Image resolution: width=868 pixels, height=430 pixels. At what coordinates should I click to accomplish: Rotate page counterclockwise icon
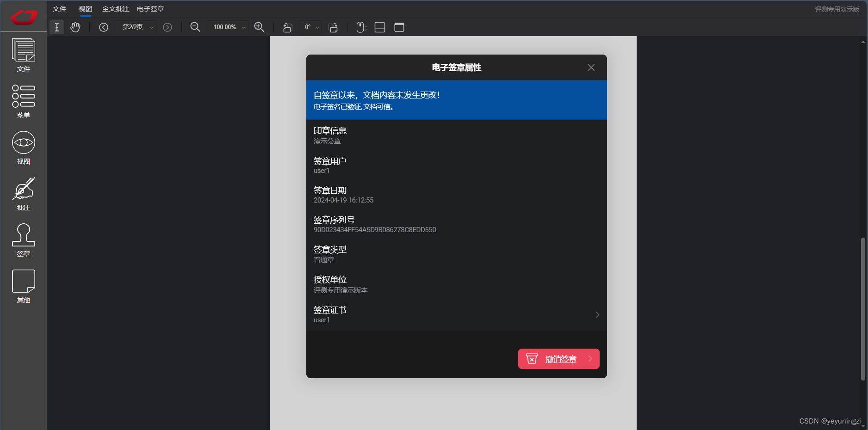pyautogui.click(x=287, y=27)
